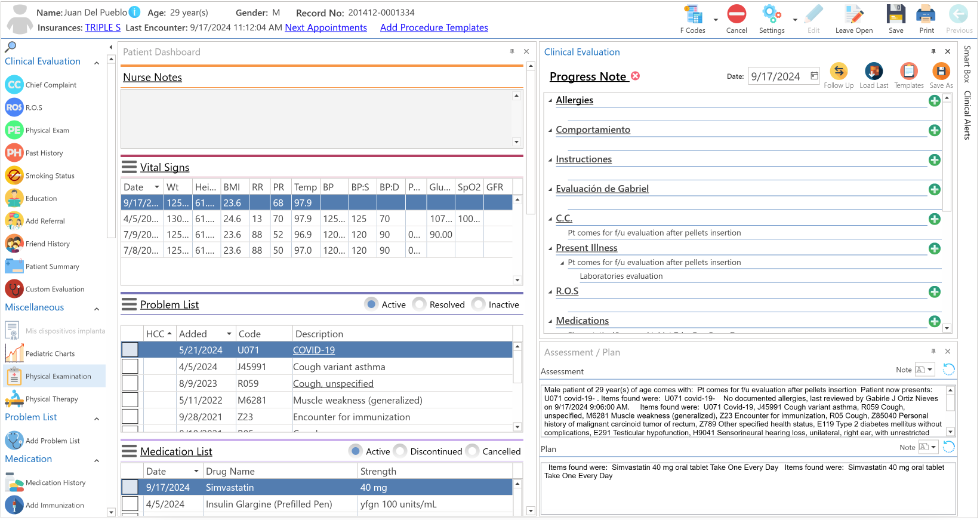Click the Add Procedure Templates link

[x=434, y=27]
